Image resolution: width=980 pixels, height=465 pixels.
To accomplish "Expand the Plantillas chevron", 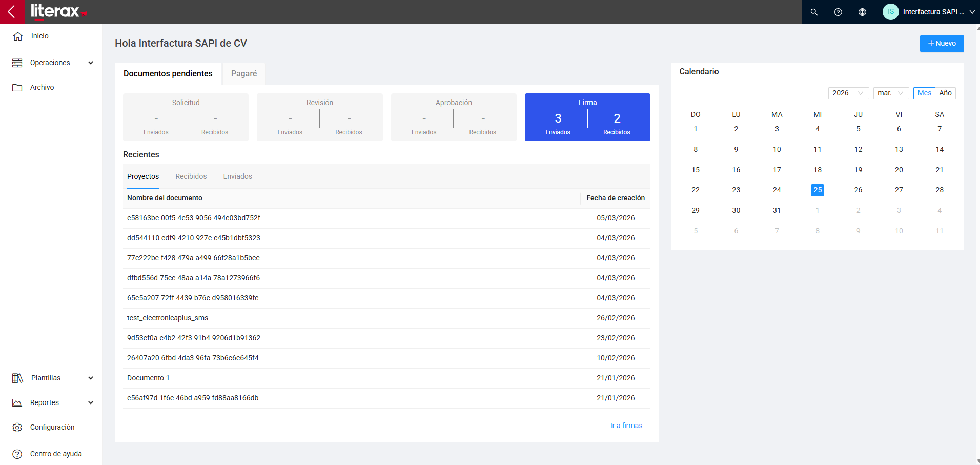I will (91, 378).
